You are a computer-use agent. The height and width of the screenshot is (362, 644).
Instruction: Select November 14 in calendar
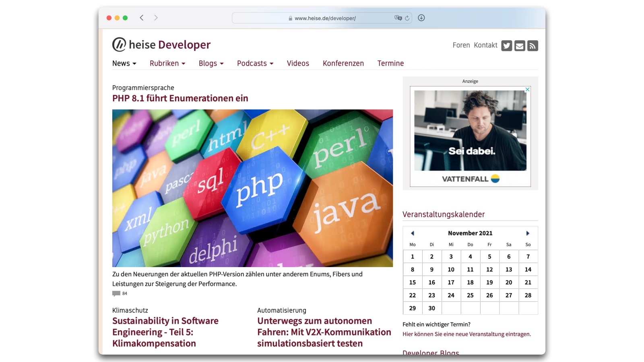[528, 269]
